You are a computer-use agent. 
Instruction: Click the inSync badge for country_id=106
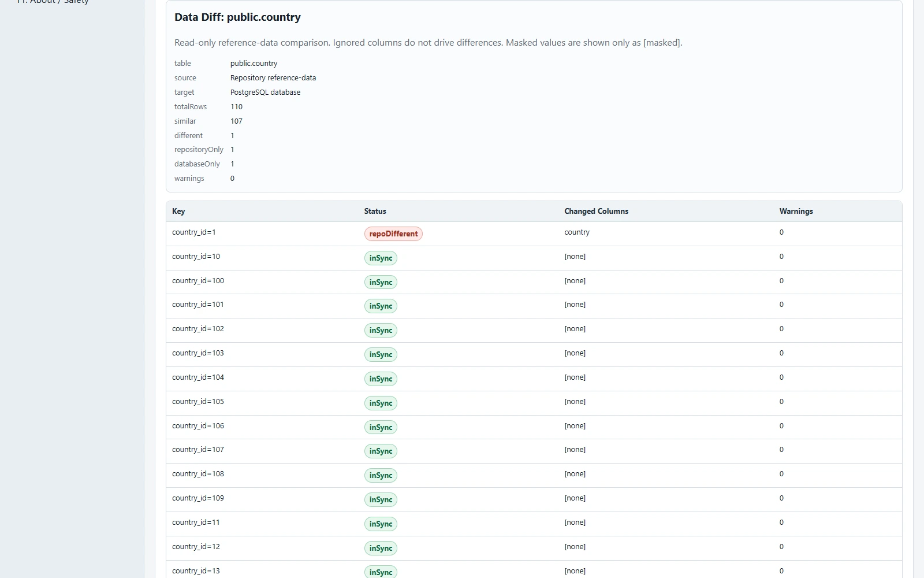[x=381, y=428]
